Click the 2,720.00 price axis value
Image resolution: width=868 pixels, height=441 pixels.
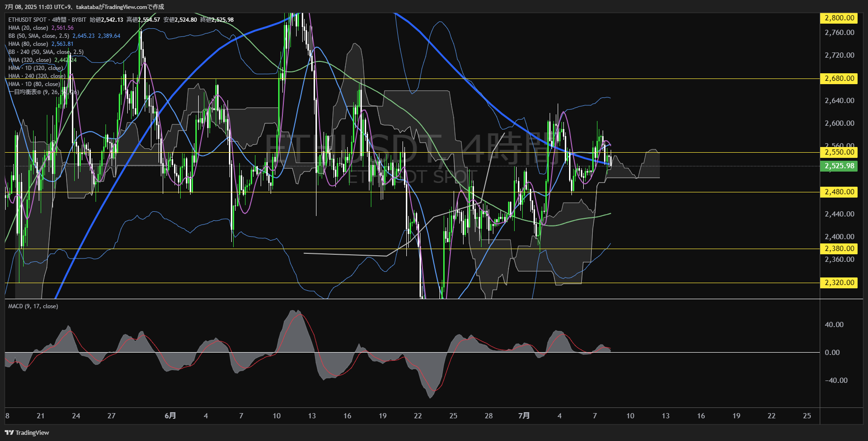pyautogui.click(x=839, y=55)
